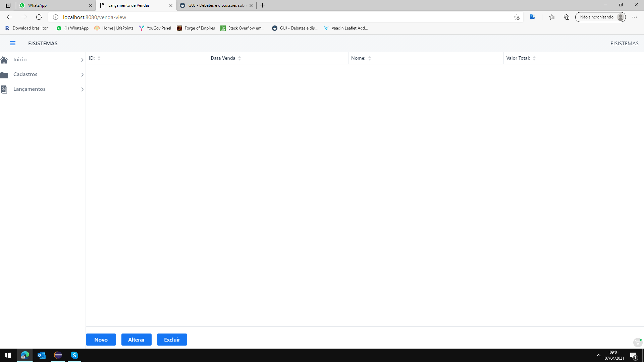Sort the grid by Data Venda

[239, 58]
